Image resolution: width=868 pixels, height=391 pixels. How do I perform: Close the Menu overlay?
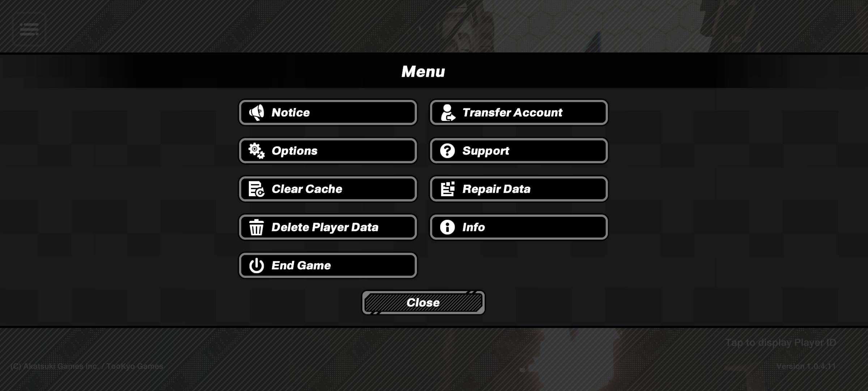(423, 302)
